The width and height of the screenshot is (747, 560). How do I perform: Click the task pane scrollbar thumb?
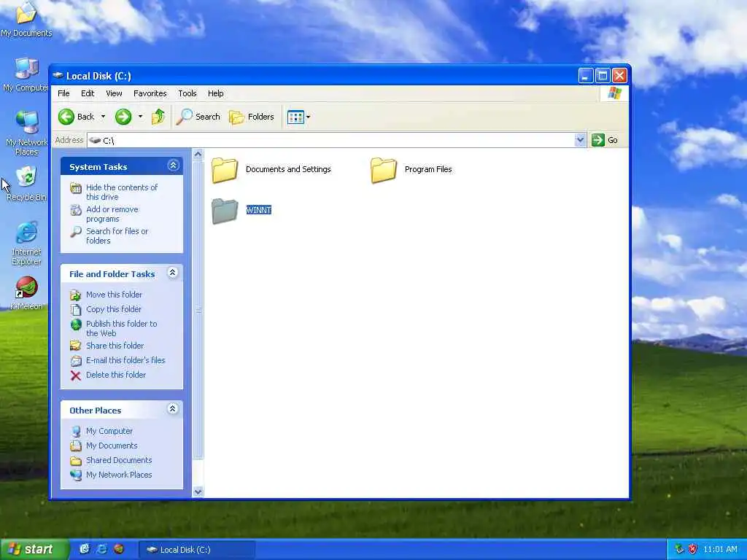point(198,309)
